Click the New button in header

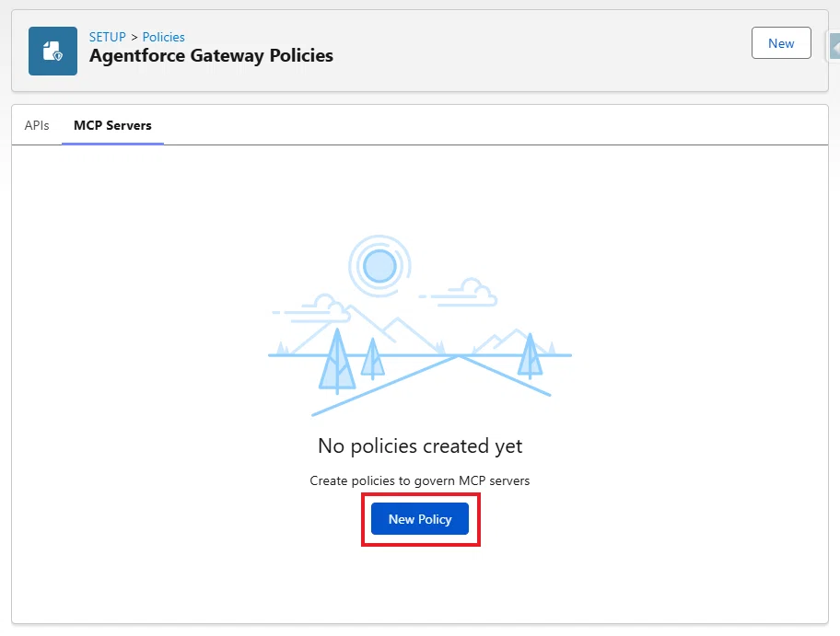pyautogui.click(x=780, y=43)
